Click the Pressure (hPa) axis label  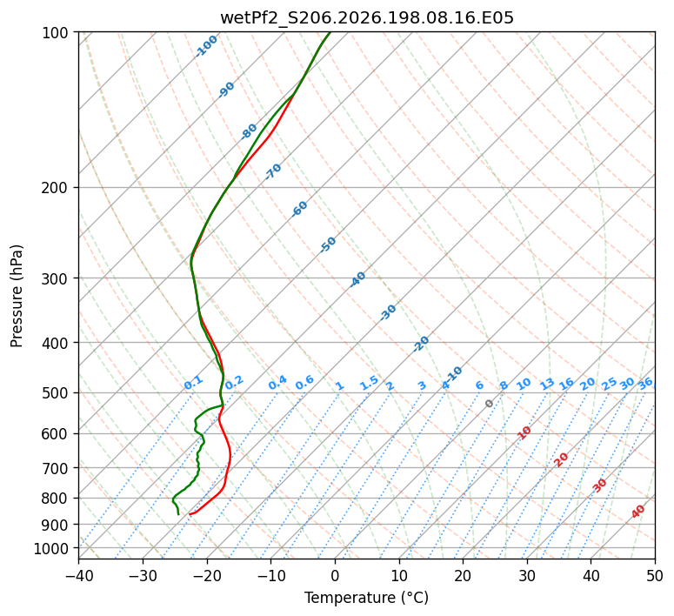17,296
